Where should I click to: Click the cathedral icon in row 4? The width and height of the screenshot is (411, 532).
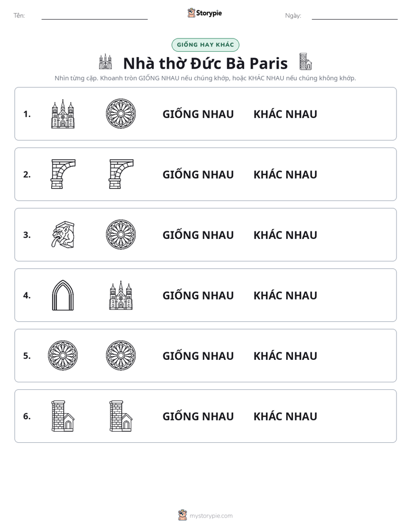tap(121, 295)
